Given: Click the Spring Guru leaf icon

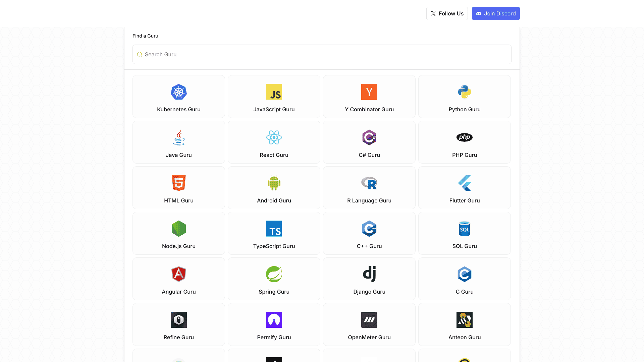Looking at the screenshot, I should [x=274, y=274].
